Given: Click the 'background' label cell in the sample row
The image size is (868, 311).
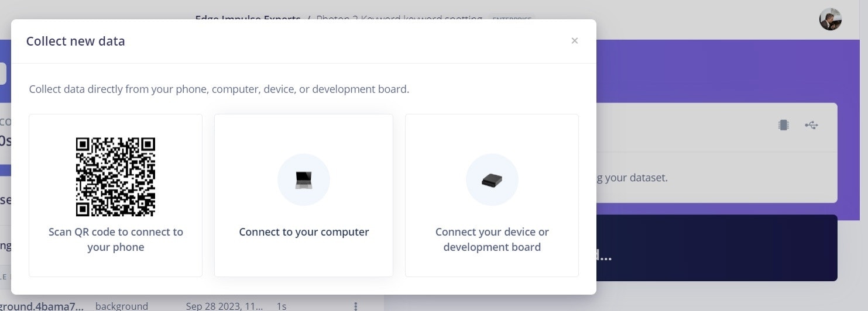Looking at the screenshot, I should (x=122, y=306).
